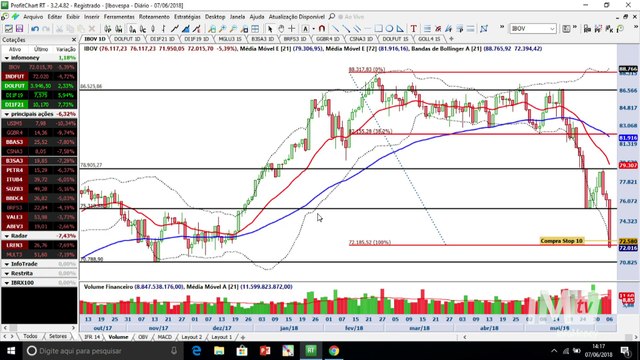Image resolution: width=640 pixels, height=360 pixels.
Task: Click the undo arrow icon
Action: click(x=35, y=29)
